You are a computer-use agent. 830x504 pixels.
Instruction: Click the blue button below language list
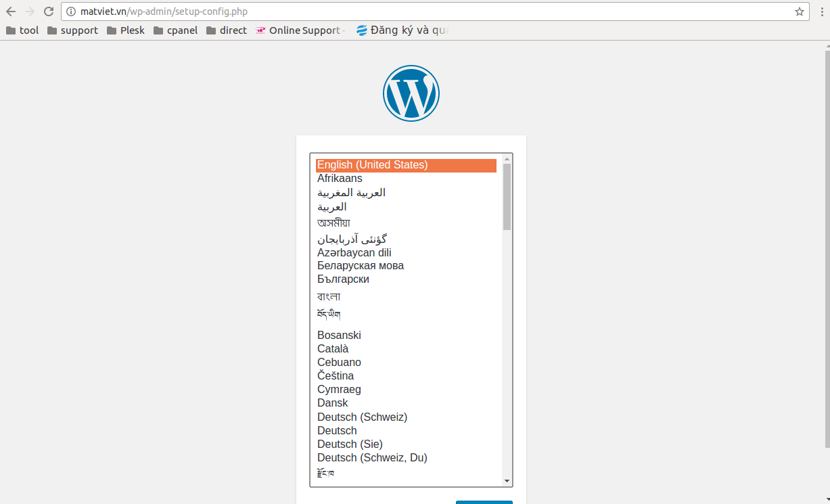(484, 502)
